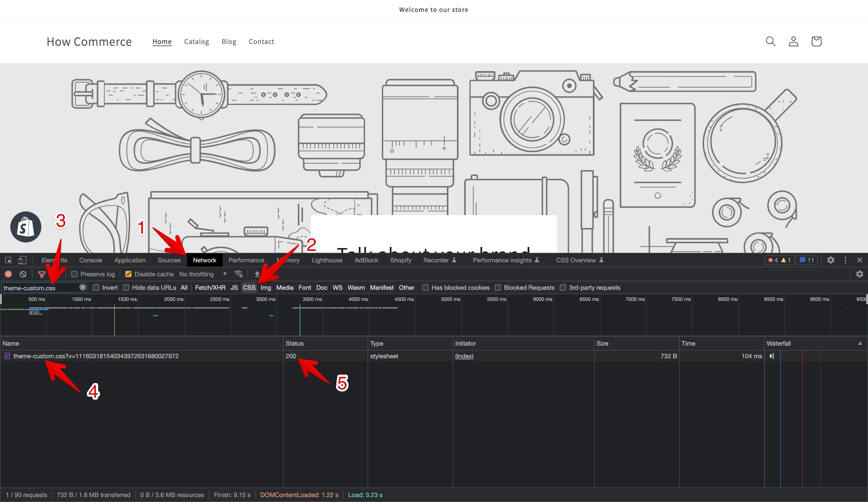The width and height of the screenshot is (868, 502).
Task: Filter requests by JS
Action: (234, 287)
